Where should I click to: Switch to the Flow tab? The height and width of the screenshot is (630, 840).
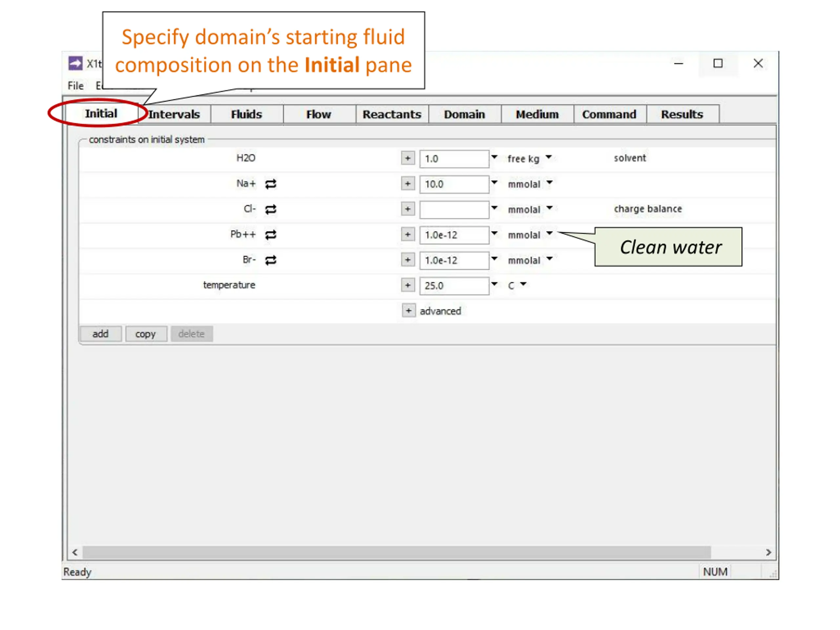319,114
